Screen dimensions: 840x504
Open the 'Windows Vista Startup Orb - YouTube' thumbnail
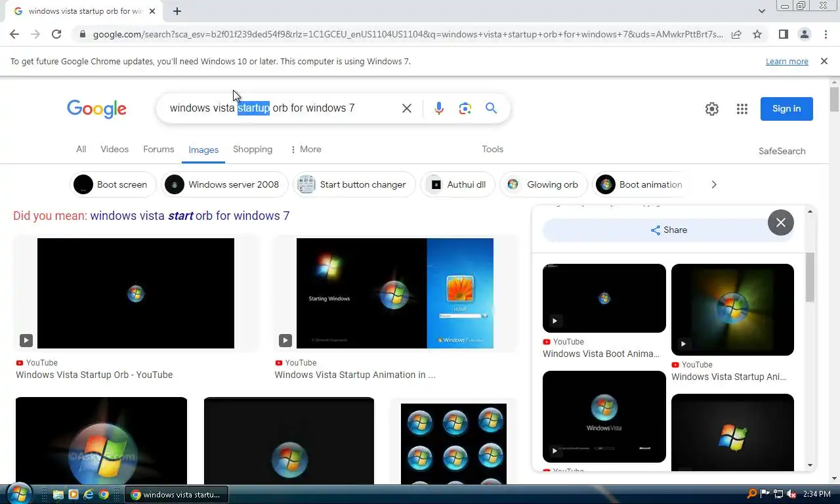(136, 293)
